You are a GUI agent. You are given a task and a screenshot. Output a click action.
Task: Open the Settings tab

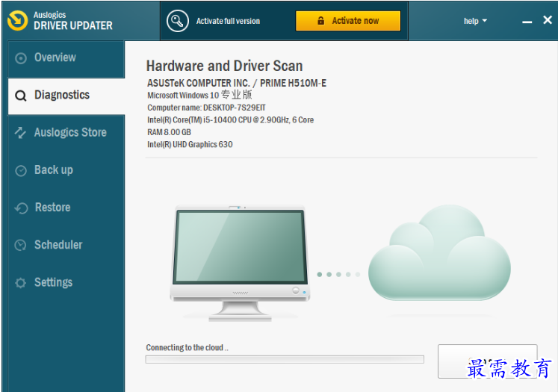pyautogui.click(x=66, y=283)
